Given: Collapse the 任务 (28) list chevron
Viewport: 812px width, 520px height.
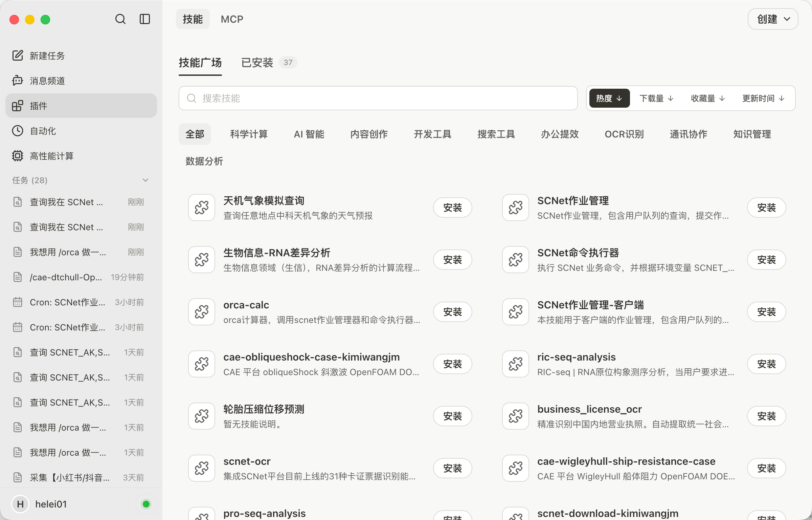Looking at the screenshot, I should click(x=145, y=180).
